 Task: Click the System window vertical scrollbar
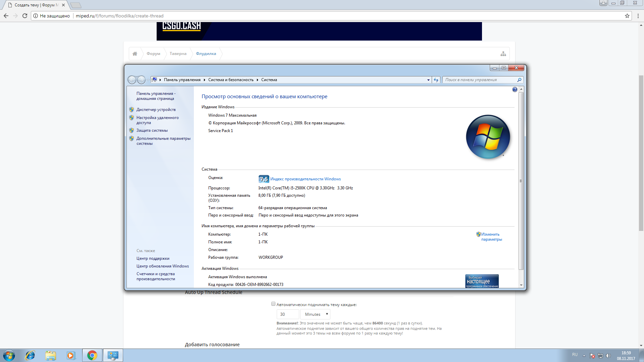point(521,181)
